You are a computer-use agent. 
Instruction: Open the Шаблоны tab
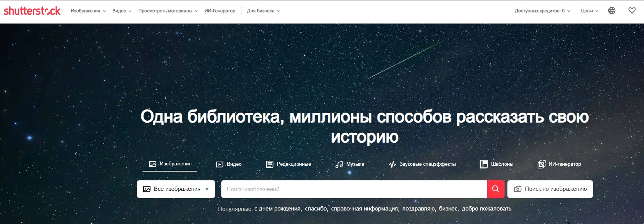[496, 164]
